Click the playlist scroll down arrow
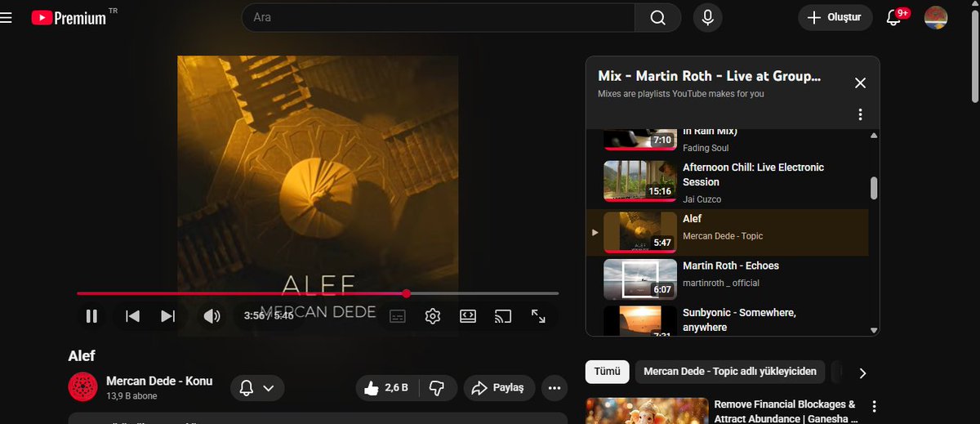 click(x=874, y=330)
